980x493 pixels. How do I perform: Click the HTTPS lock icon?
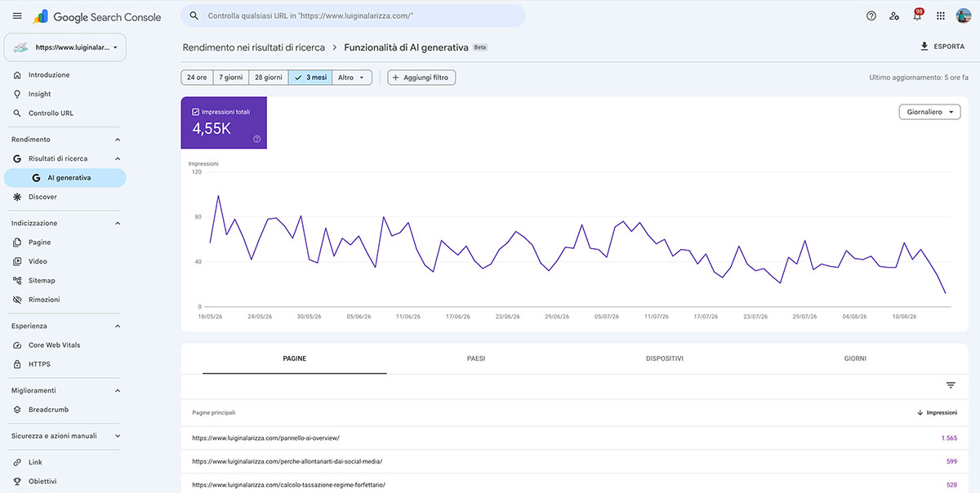(19, 364)
